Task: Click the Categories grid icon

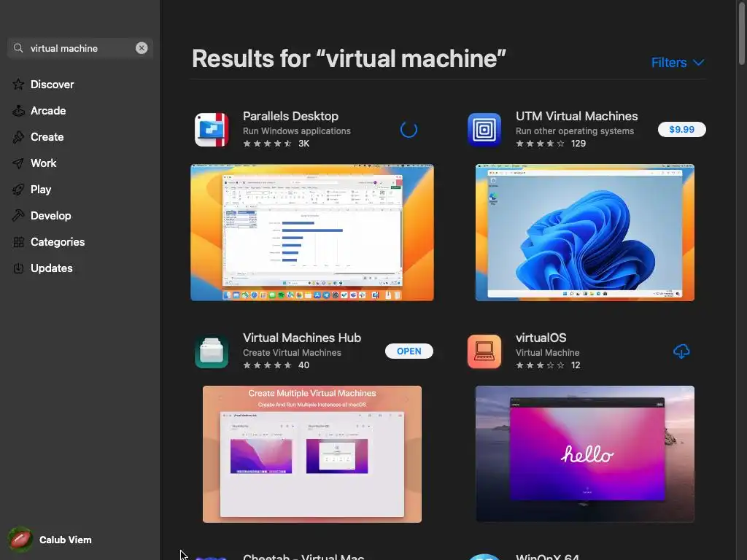Action: click(x=18, y=242)
